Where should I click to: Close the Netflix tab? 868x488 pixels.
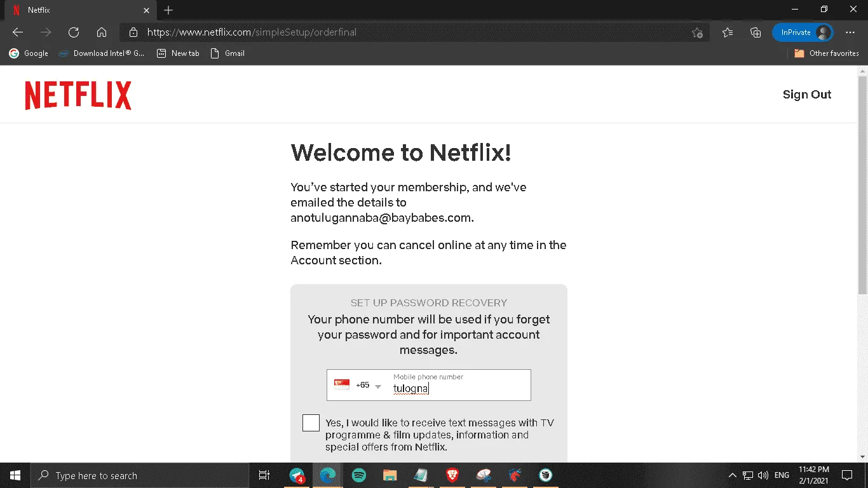point(146,10)
